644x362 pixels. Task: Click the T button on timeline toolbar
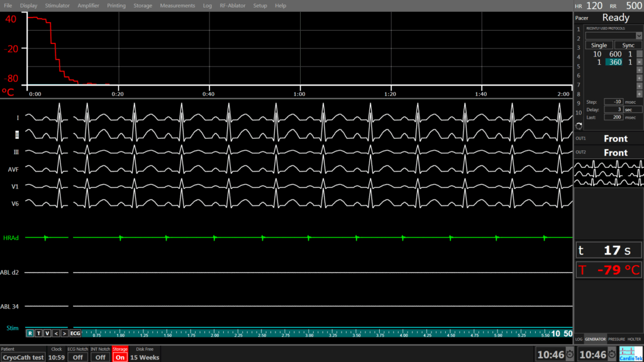coord(38,333)
